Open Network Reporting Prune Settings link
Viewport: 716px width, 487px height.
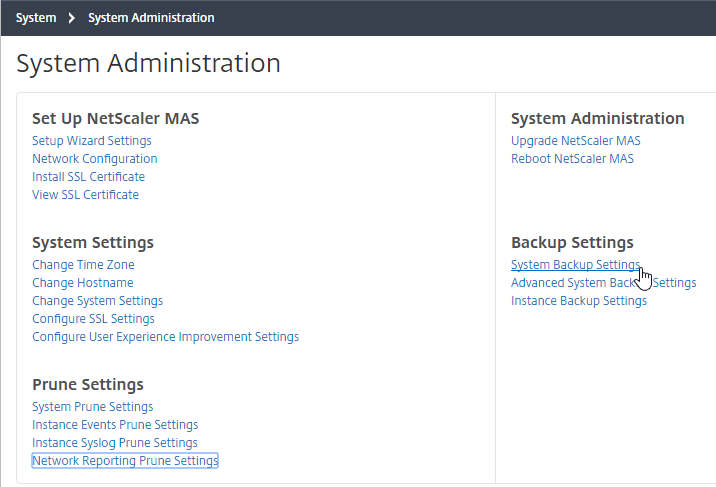pos(125,461)
